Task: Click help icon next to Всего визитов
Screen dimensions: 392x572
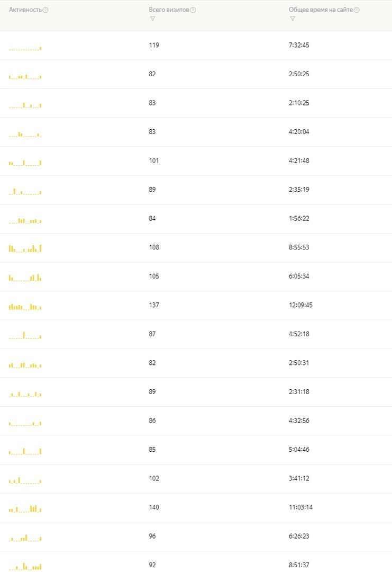Action: (193, 10)
